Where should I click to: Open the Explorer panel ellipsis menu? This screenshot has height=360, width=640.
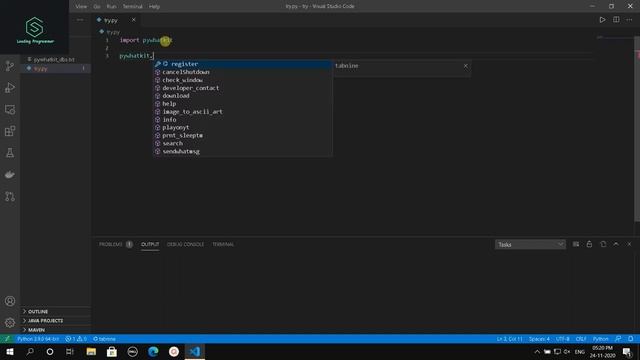[x=80, y=20]
